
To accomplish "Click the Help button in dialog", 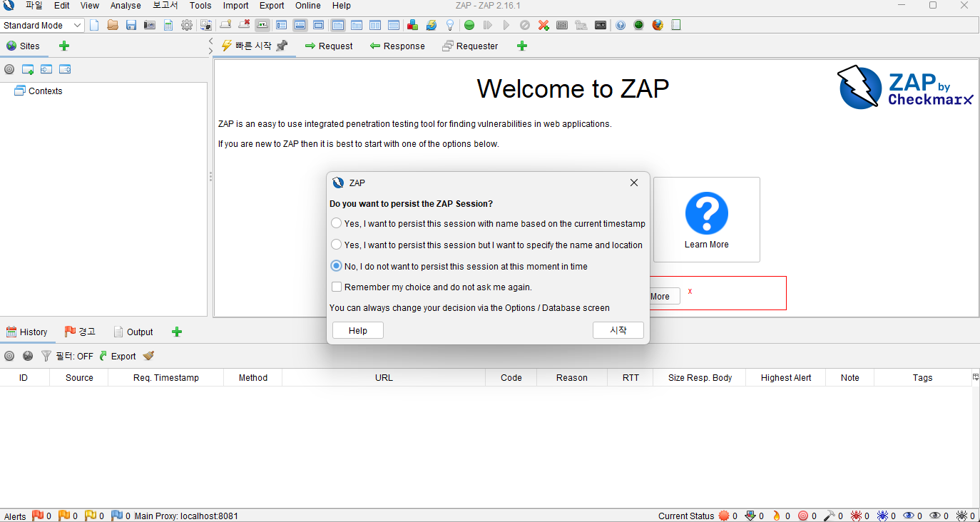I will point(358,330).
